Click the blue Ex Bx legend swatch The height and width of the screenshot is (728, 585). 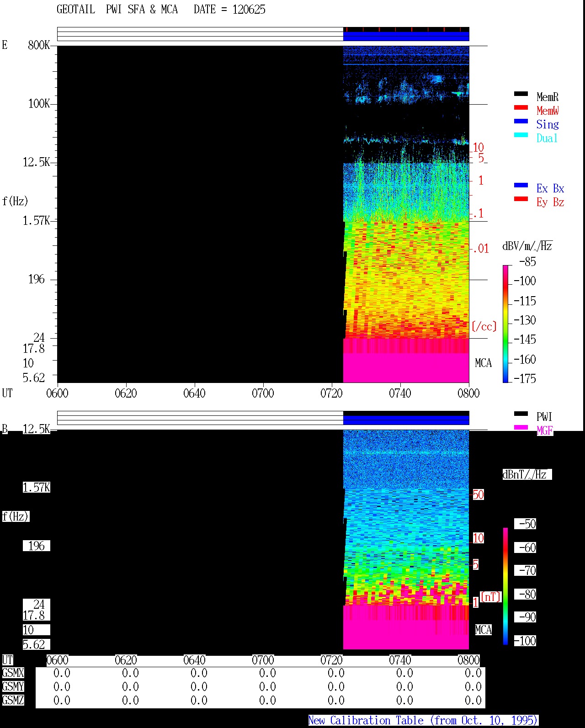(521, 186)
